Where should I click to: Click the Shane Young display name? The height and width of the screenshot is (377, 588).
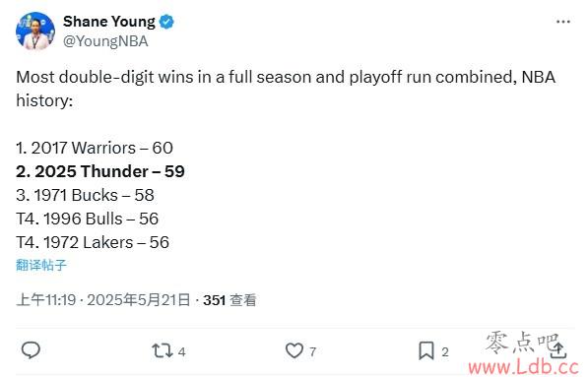tap(108, 22)
